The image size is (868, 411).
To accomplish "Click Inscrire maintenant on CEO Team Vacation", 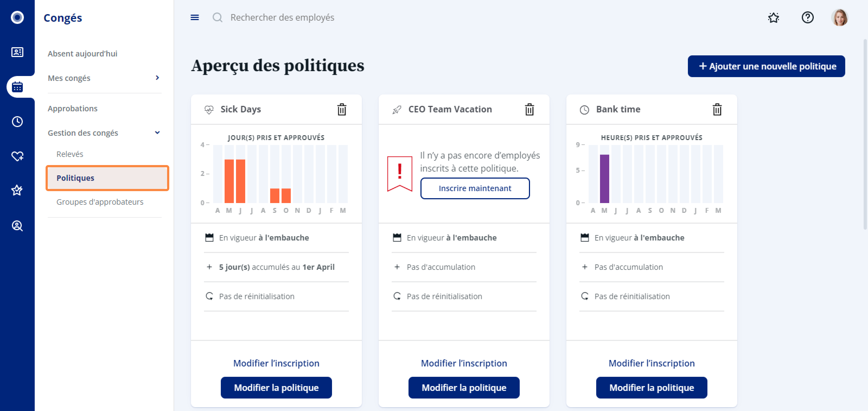I will (x=475, y=188).
